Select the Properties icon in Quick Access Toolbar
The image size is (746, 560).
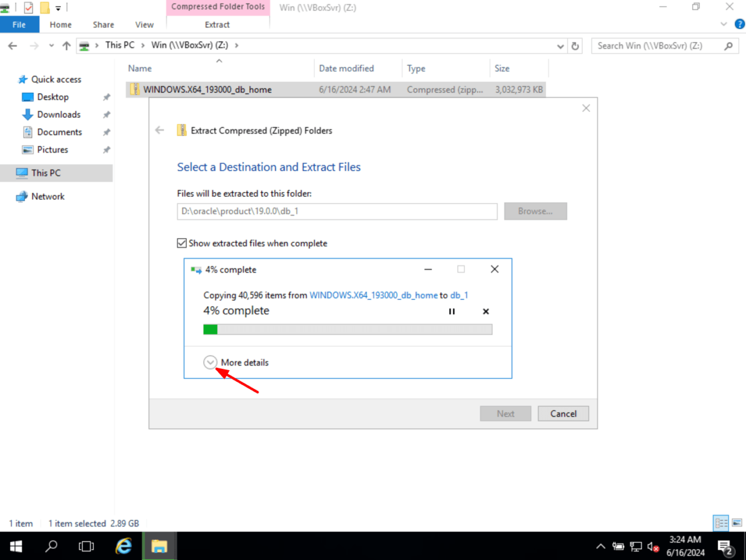[x=28, y=7]
